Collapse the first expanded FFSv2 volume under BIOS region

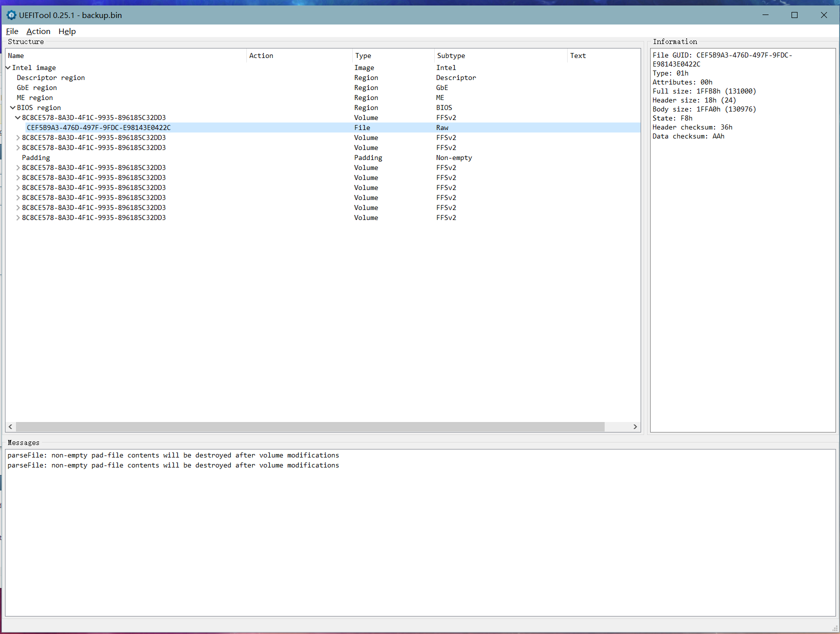[x=18, y=117]
